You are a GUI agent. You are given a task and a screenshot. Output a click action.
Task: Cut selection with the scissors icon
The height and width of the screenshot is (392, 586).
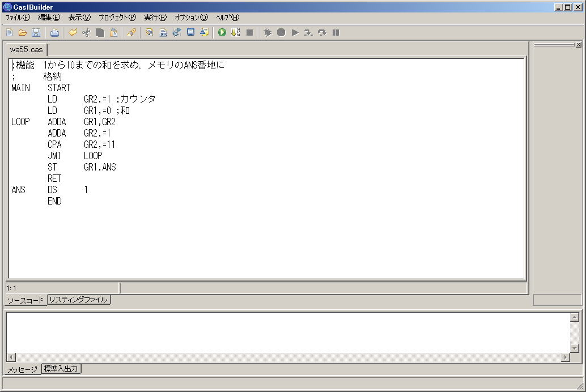tap(86, 33)
